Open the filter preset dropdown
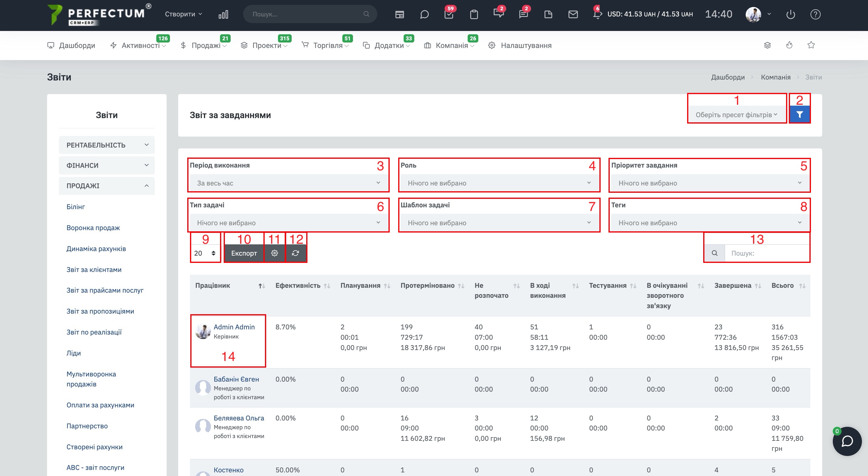Viewport: 868px width, 476px height. (x=736, y=115)
